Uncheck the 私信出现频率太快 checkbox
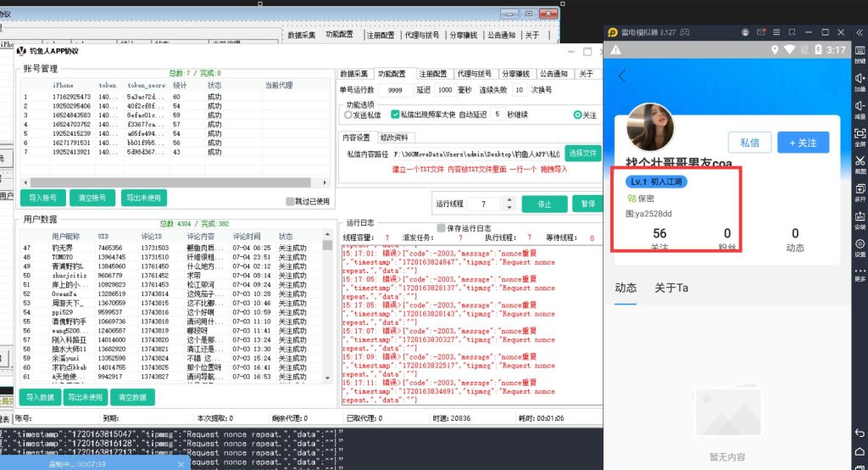868x470 pixels. pos(395,115)
